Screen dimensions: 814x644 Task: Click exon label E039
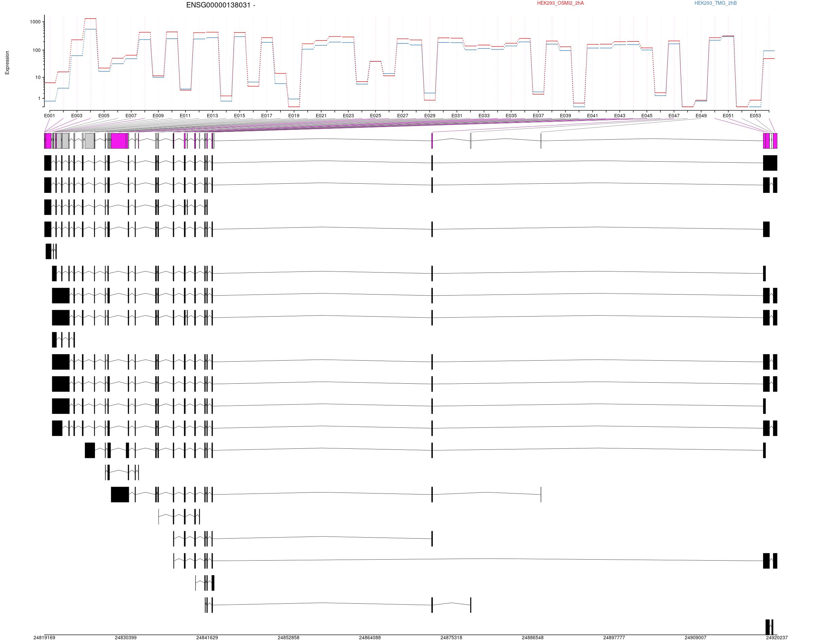(x=565, y=116)
